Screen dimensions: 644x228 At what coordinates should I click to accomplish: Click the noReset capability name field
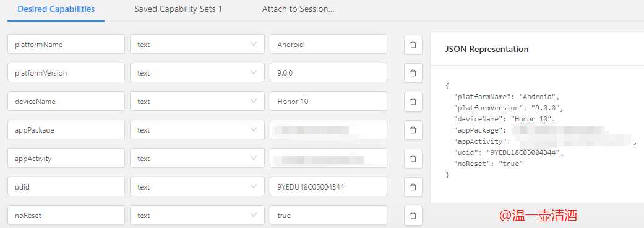pyautogui.click(x=66, y=215)
